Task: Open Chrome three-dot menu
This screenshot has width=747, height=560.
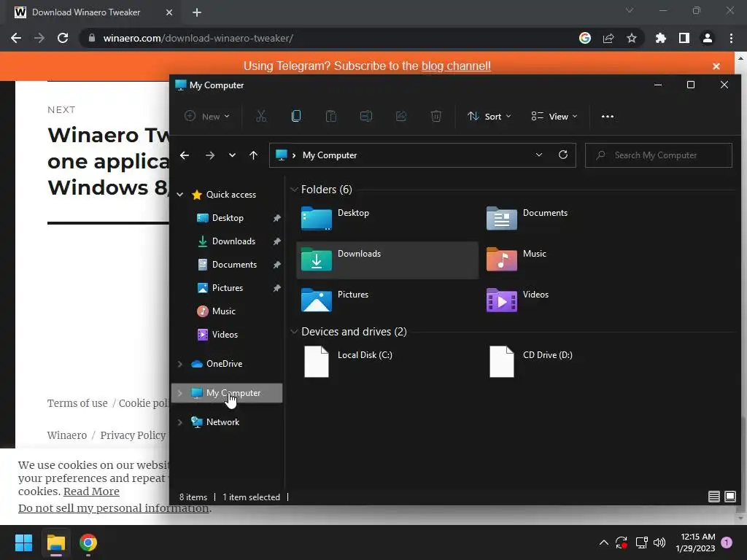Action: pyautogui.click(x=731, y=38)
